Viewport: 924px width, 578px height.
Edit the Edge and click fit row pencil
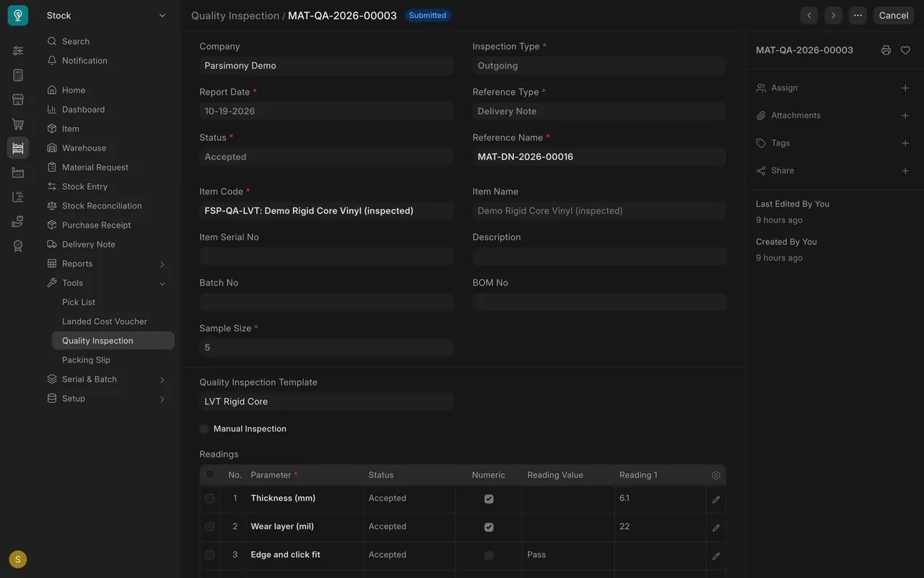pos(716,556)
